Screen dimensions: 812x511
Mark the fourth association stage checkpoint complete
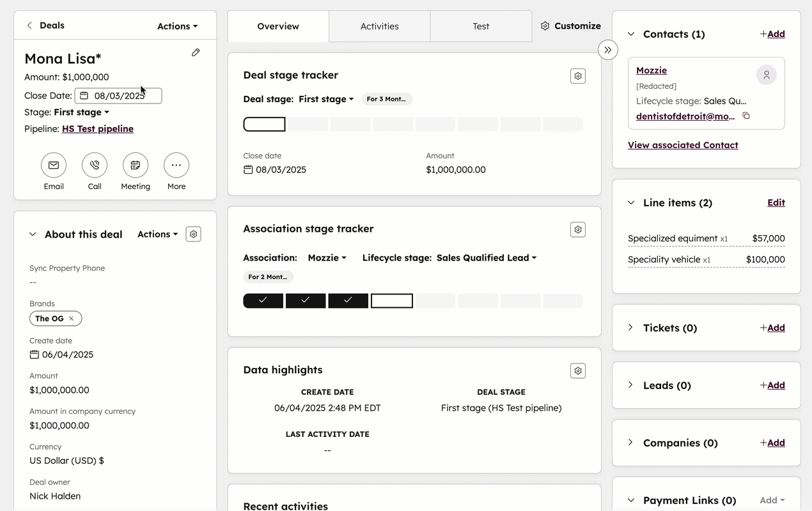tap(391, 300)
